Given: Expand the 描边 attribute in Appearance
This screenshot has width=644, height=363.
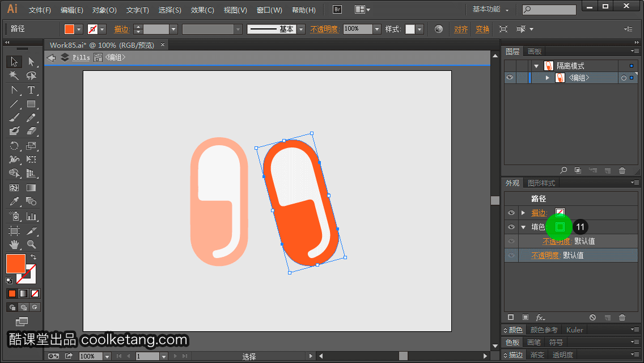Looking at the screenshot, I should (x=523, y=213).
